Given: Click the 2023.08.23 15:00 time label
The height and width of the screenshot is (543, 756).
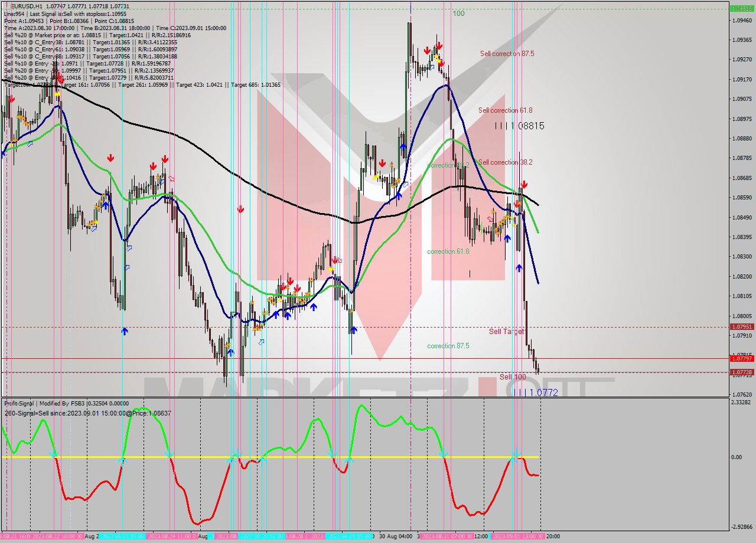Looking at the screenshot, I should click(x=122, y=537).
